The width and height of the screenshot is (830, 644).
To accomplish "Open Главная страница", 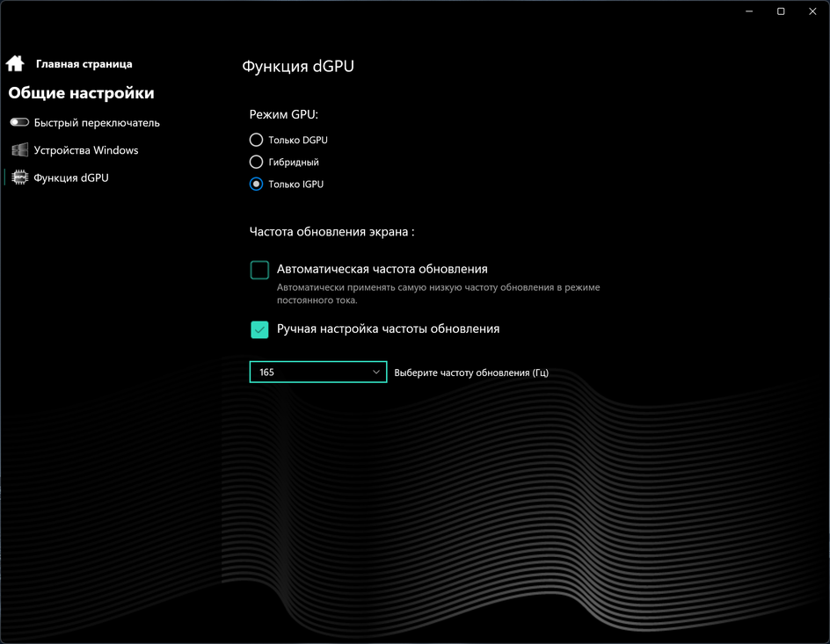I will point(84,64).
